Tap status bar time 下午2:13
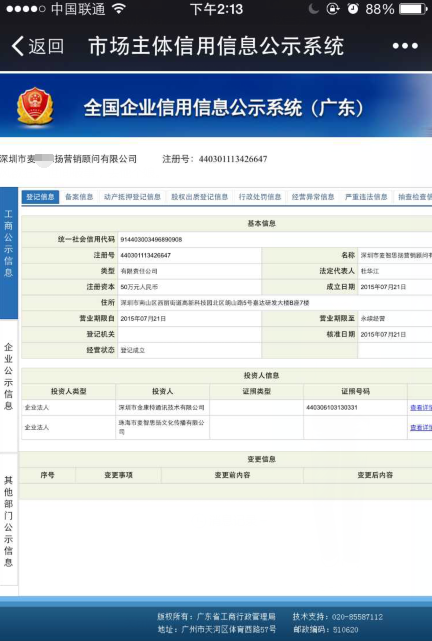 click(x=216, y=9)
